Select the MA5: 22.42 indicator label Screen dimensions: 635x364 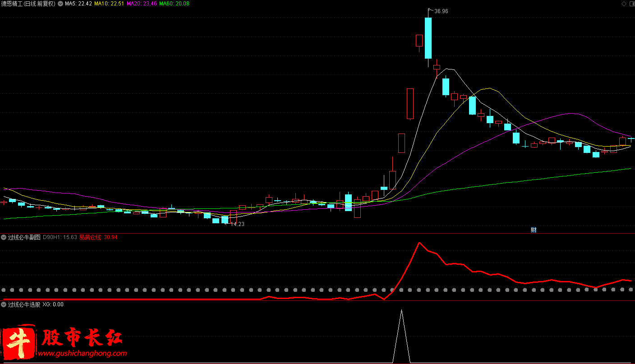[x=78, y=4]
